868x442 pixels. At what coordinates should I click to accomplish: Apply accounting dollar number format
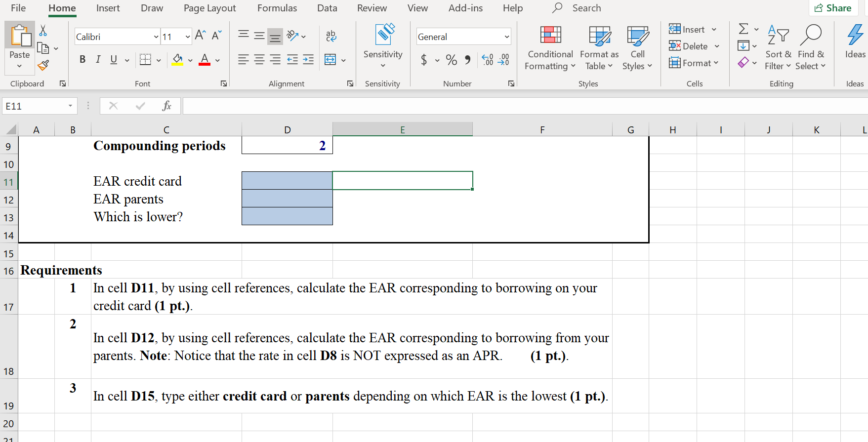424,60
